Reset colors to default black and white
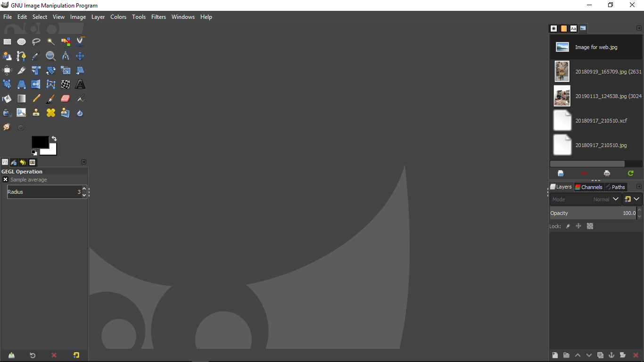644x362 pixels. click(x=34, y=152)
